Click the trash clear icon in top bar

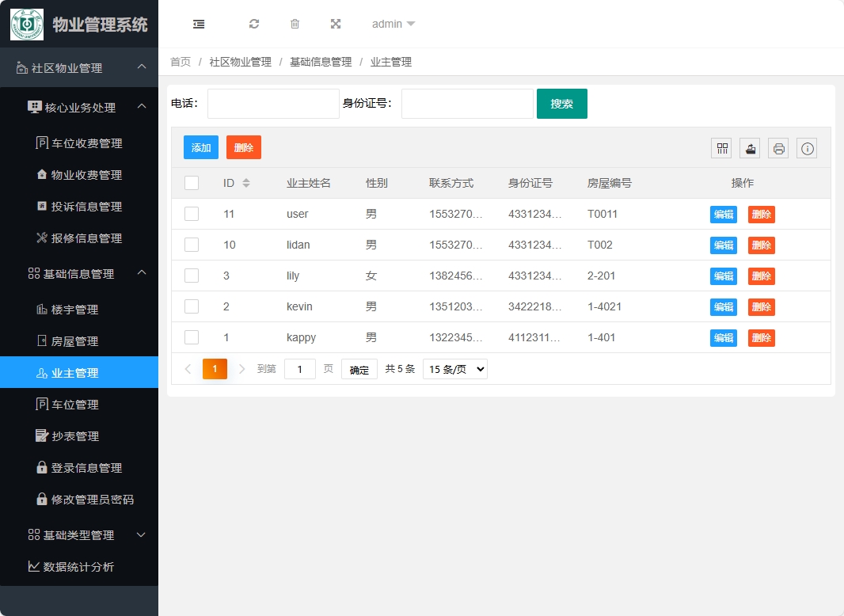tap(295, 24)
